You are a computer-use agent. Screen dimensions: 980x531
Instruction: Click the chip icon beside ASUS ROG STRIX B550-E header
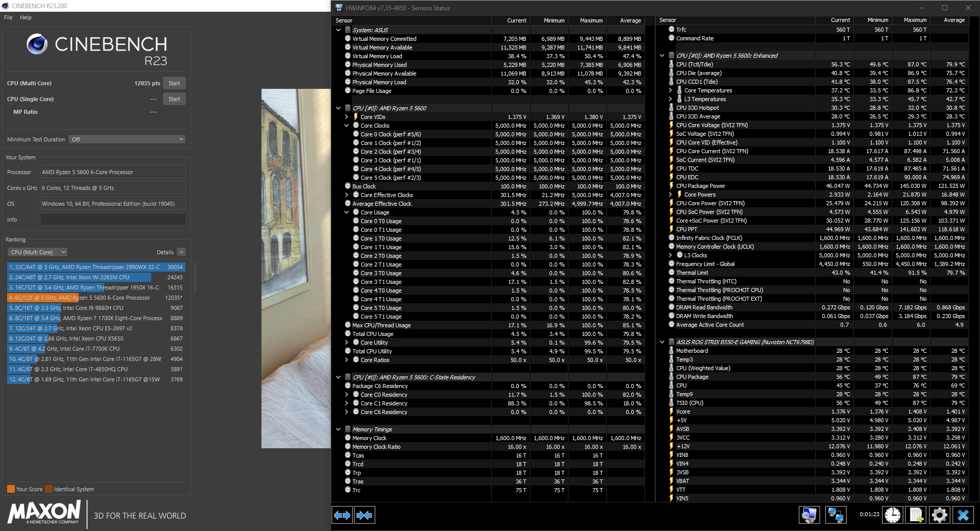tap(672, 342)
